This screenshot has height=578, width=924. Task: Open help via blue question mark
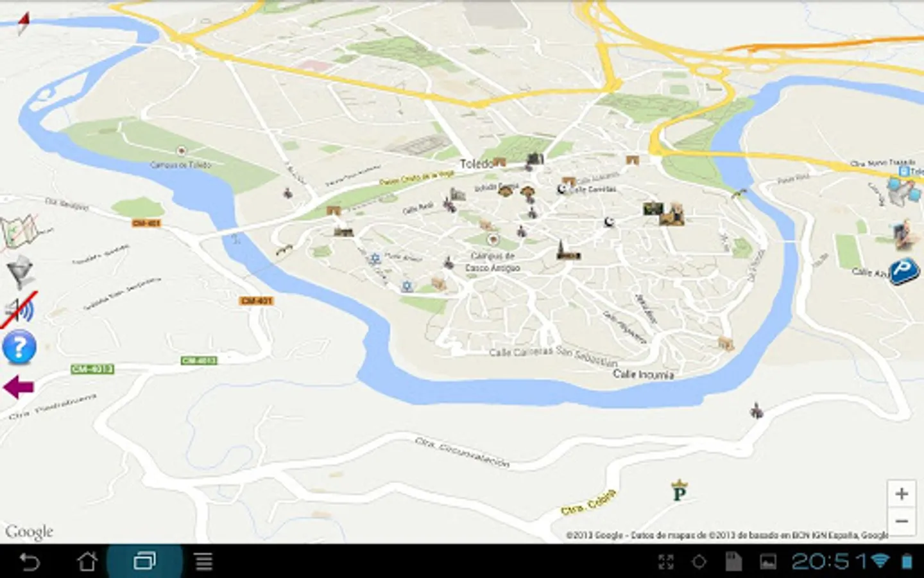[x=19, y=348]
